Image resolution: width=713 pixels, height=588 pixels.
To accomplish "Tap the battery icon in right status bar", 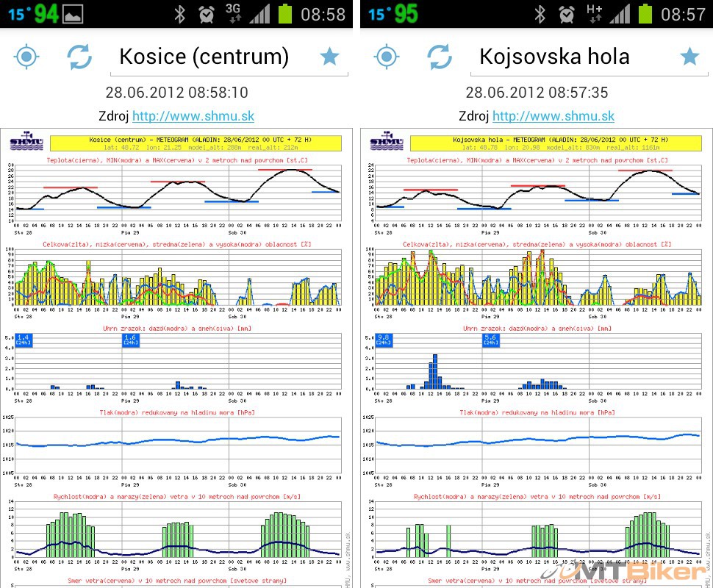I will (x=645, y=14).
